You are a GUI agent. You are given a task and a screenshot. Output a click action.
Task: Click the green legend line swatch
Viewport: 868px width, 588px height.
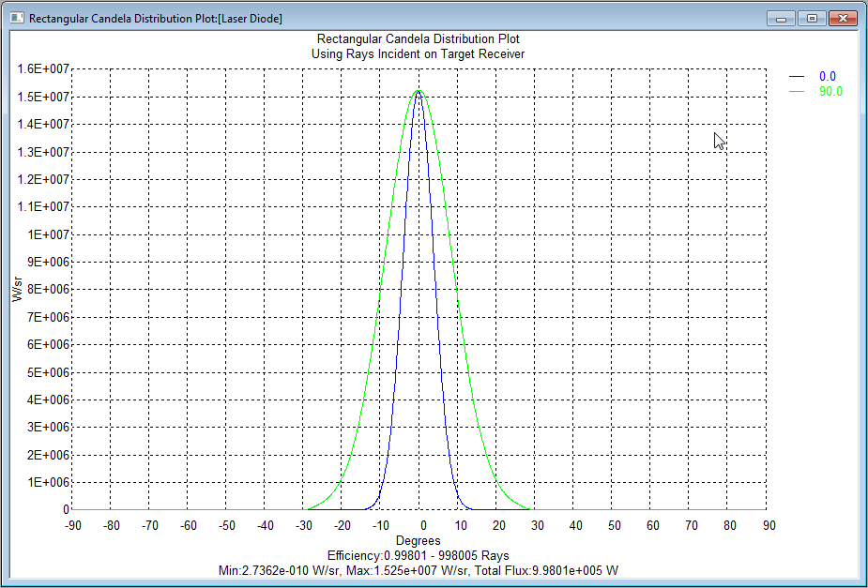click(797, 91)
